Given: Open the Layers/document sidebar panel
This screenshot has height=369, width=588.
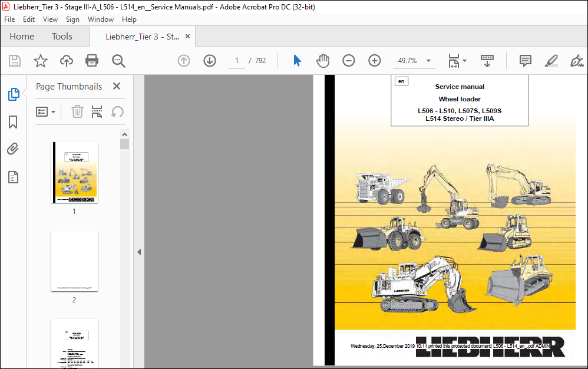Looking at the screenshot, I should point(13,177).
